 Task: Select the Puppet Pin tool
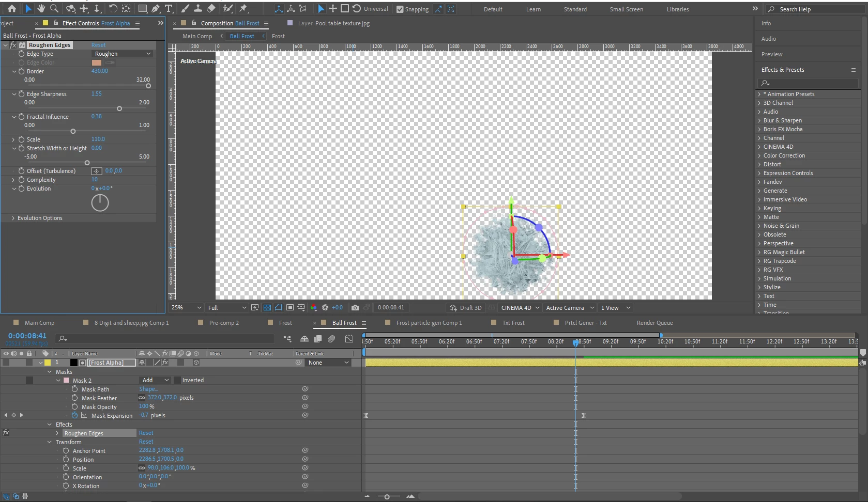tap(243, 8)
